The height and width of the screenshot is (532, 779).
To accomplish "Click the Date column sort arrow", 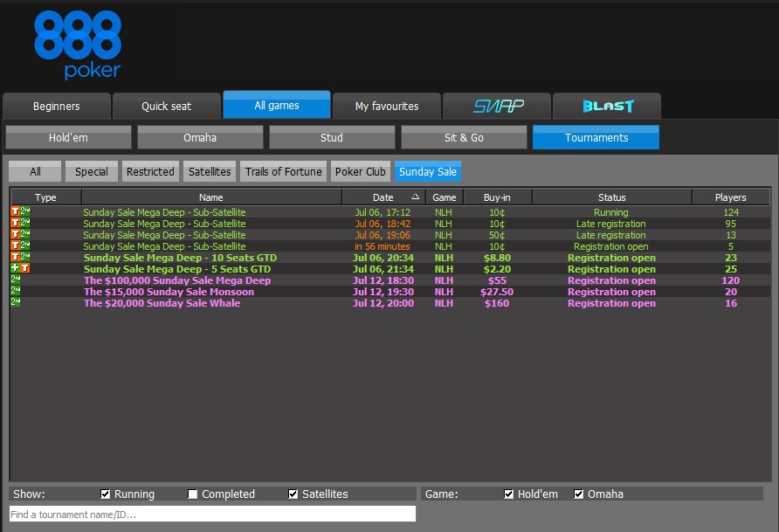I will coord(416,197).
